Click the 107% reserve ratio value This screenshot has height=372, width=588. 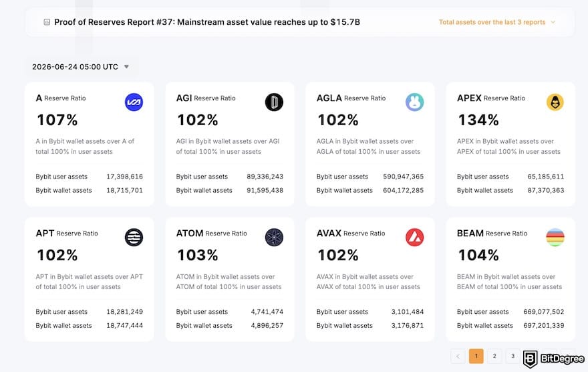(57, 120)
